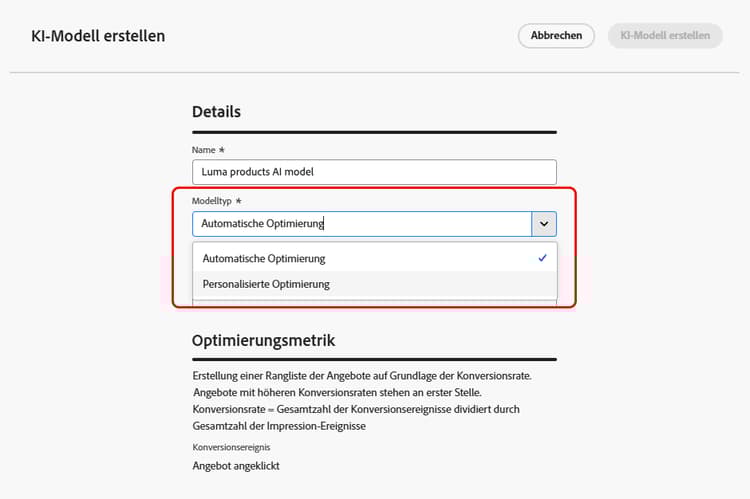The image size is (750, 499).
Task: Click the Optimierungsmetrik section heading
Action: click(x=264, y=341)
